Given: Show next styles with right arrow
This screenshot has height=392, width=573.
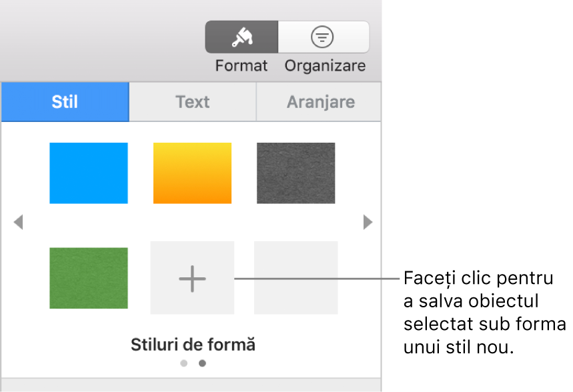Looking at the screenshot, I should click(x=368, y=221).
